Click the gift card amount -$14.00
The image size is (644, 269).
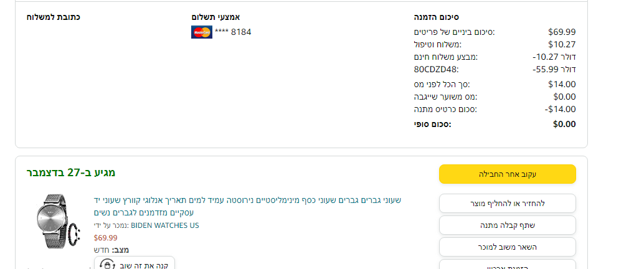[560, 109]
